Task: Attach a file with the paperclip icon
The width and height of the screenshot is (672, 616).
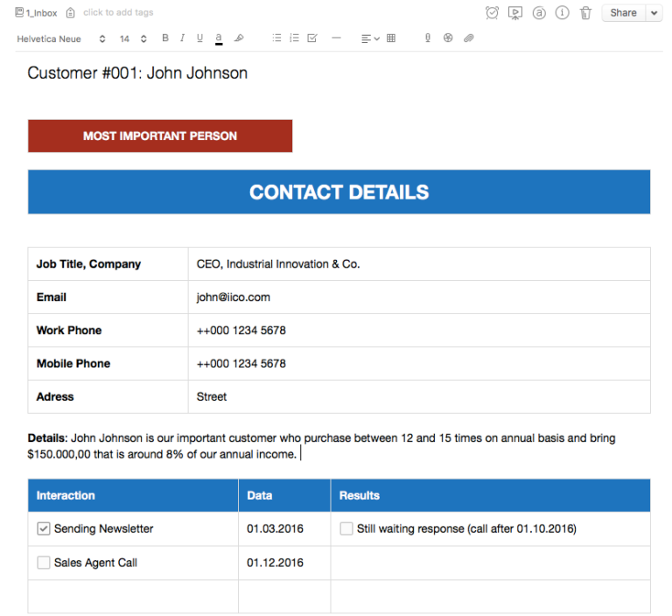Action: click(469, 38)
